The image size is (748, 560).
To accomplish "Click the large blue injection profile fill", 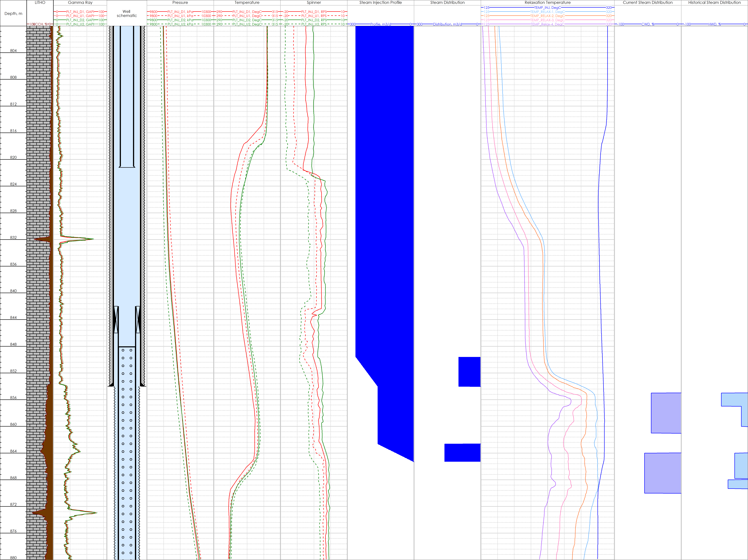I will click(x=385, y=189).
